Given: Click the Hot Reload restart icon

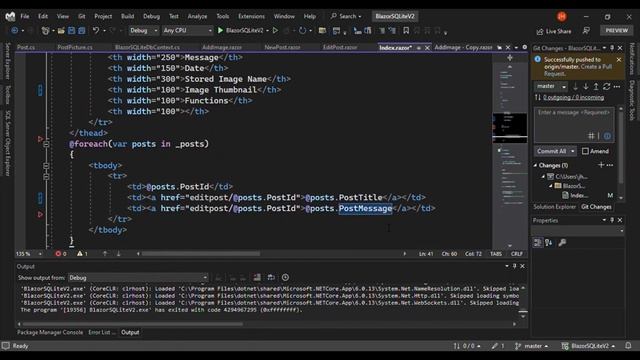Looking at the screenshot, I should pyautogui.click(x=302, y=30).
